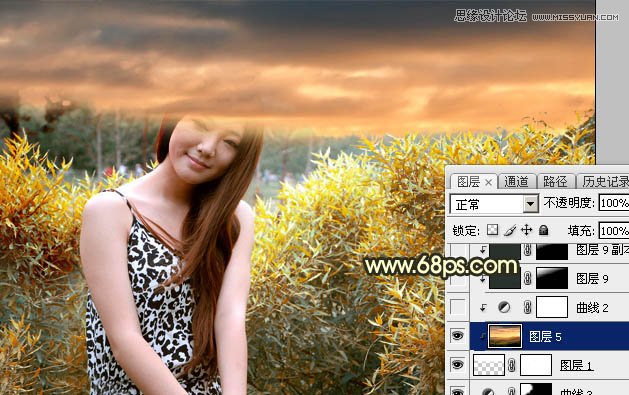The image size is (629, 395).
Task: Hide the 图层 1 layer eye
Action: coord(457,365)
